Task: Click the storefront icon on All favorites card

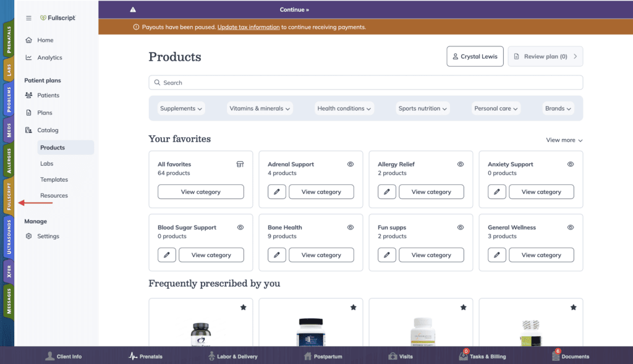Action: [x=240, y=164]
